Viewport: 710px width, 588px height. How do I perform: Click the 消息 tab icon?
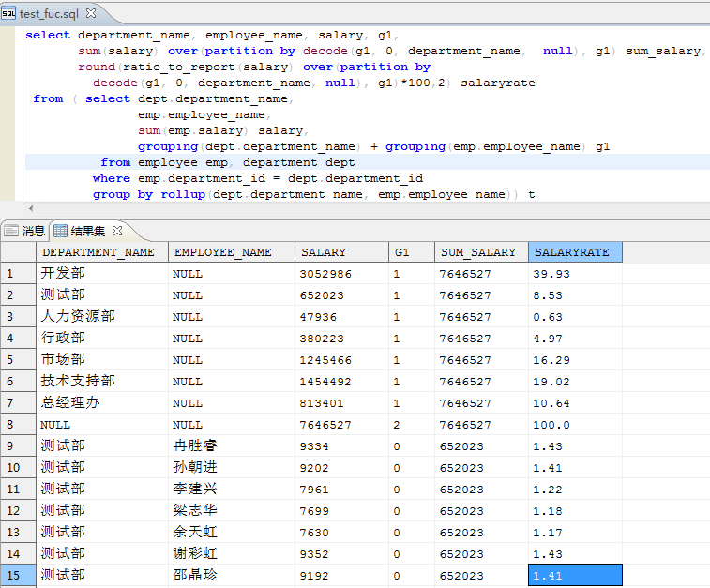point(11,231)
